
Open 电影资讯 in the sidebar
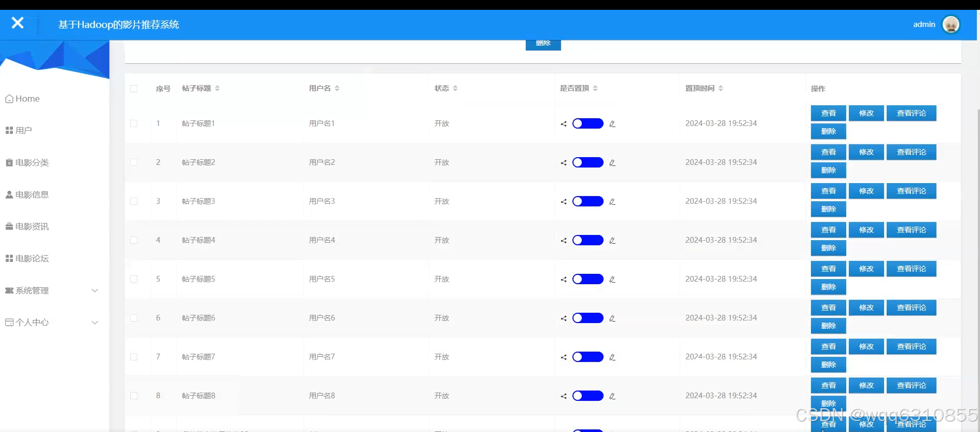click(27, 227)
